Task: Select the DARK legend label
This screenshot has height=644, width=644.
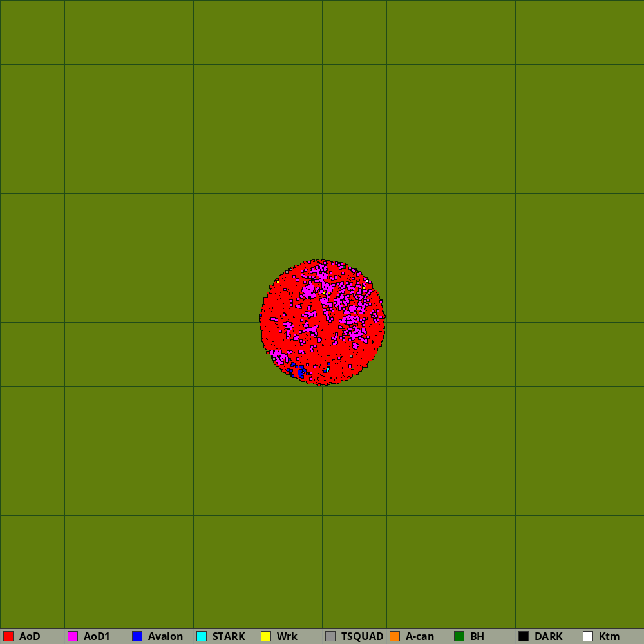Action: tap(548, 636)
